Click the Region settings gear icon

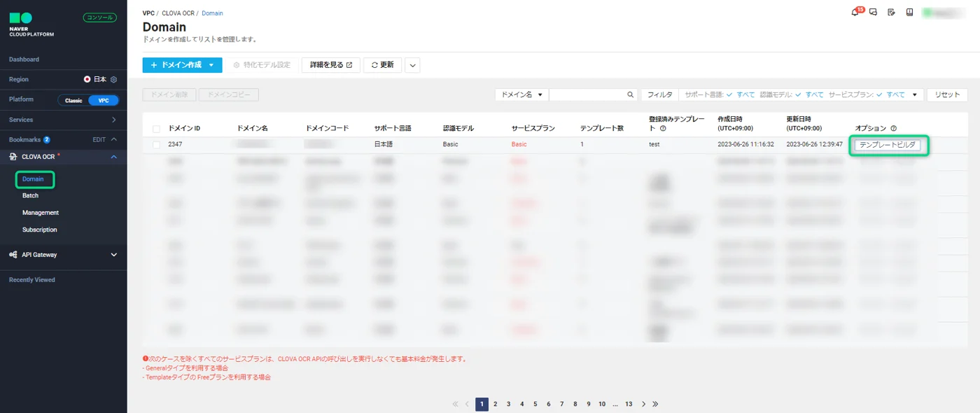(114, 80)
